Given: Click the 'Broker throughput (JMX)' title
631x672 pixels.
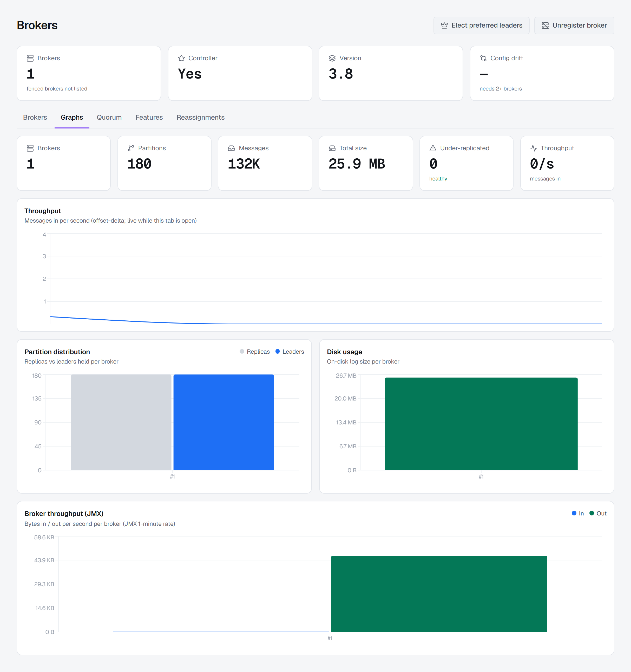Looking at the screenshot, I should (64, 513).
